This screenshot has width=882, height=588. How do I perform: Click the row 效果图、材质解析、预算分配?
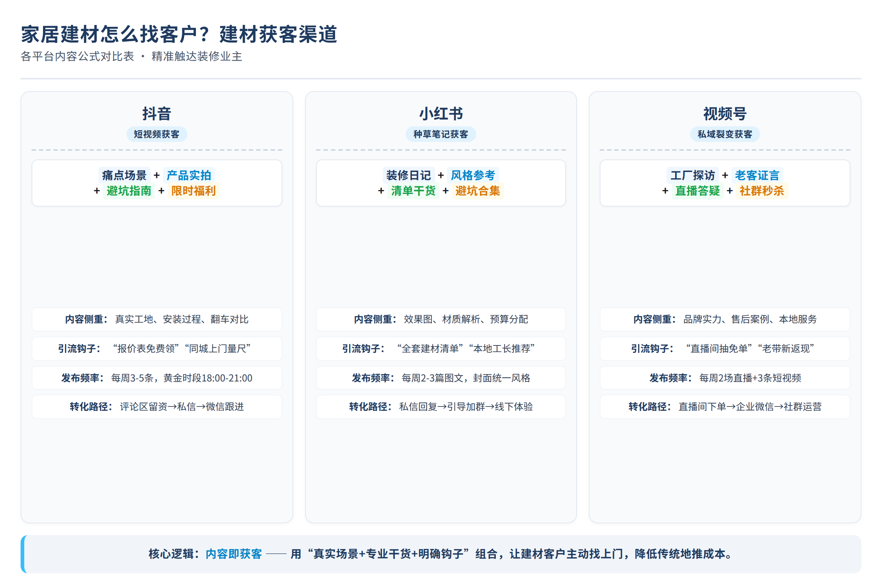click(x=441, y=319)
